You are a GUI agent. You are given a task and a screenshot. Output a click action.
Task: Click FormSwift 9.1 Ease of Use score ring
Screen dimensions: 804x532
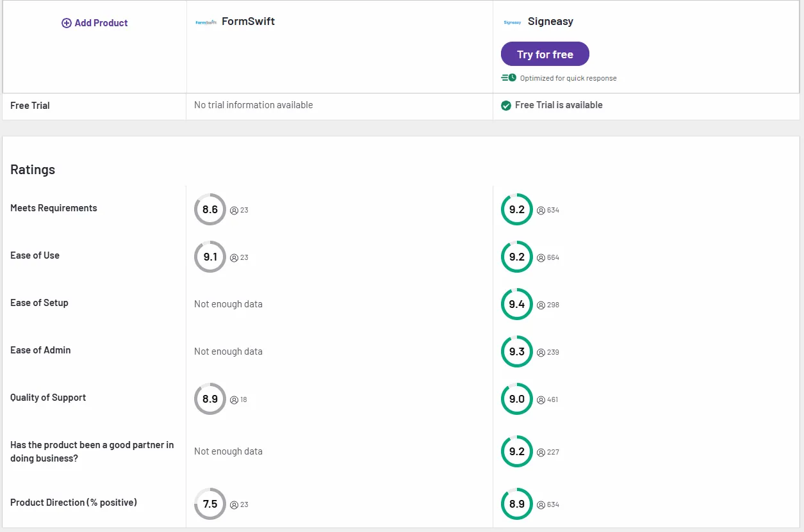point(210,257)
